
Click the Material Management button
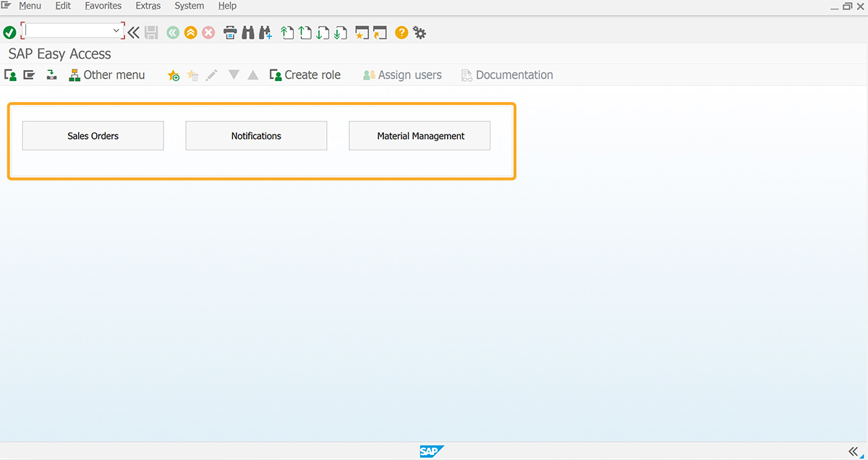[420, 136]
